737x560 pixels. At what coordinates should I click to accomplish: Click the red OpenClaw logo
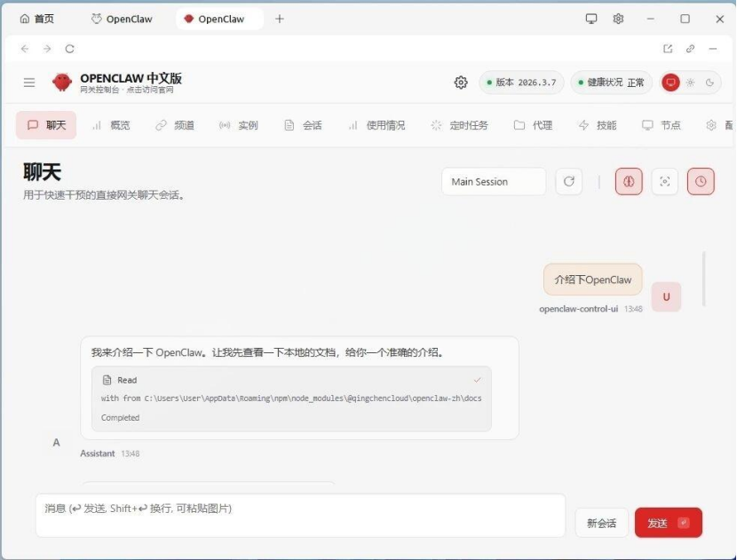62,83
